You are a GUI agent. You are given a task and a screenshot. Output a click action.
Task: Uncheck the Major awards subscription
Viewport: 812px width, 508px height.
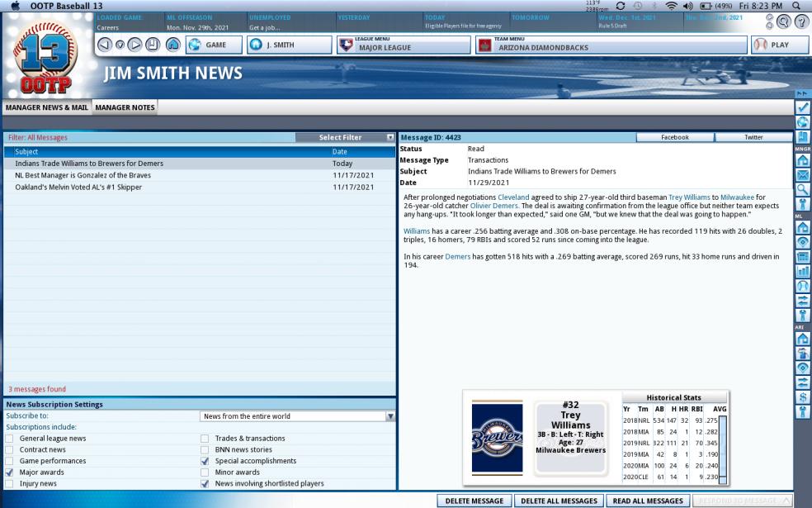[9, 472]
